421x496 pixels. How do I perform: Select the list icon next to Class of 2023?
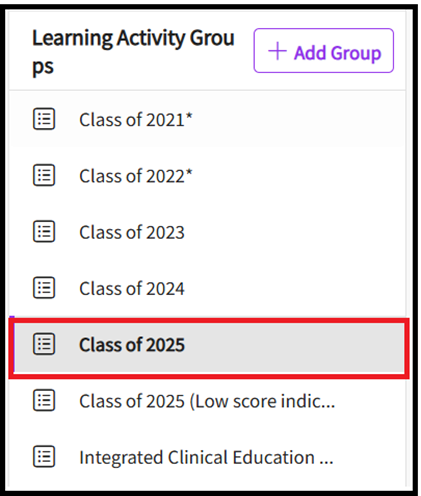pos(44,231)
